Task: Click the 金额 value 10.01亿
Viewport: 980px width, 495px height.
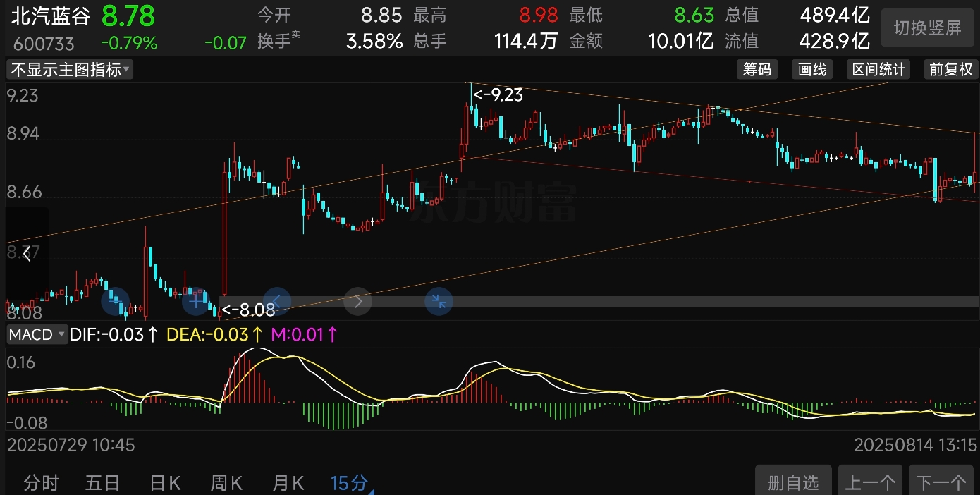Action: [681, 41]
